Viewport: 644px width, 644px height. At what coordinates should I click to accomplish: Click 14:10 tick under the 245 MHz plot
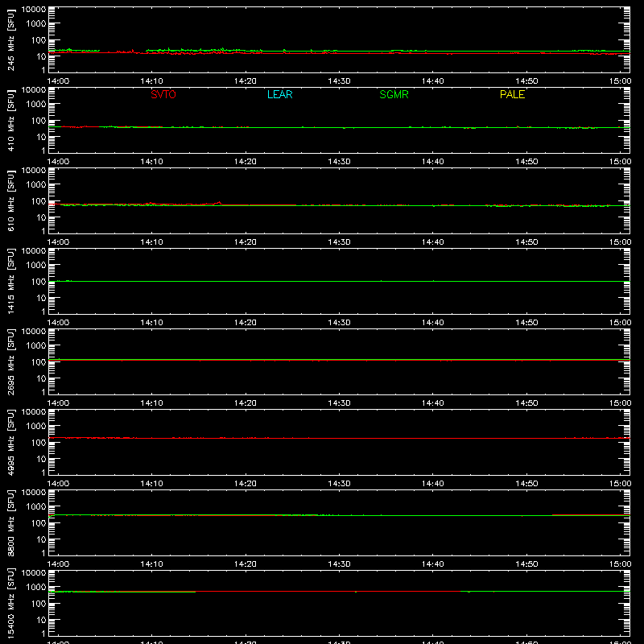151,81
